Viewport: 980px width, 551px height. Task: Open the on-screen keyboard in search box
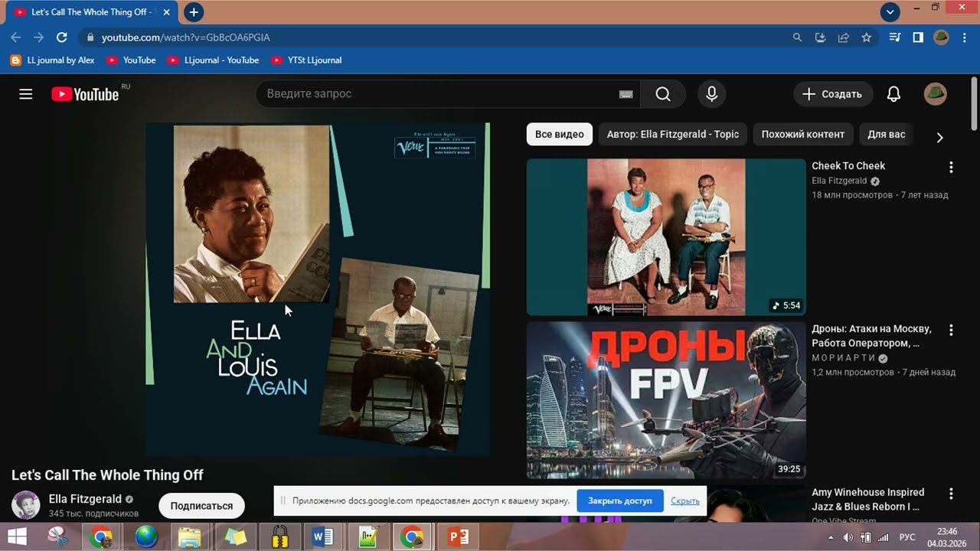pyautogui.click(x=626, y=94)
